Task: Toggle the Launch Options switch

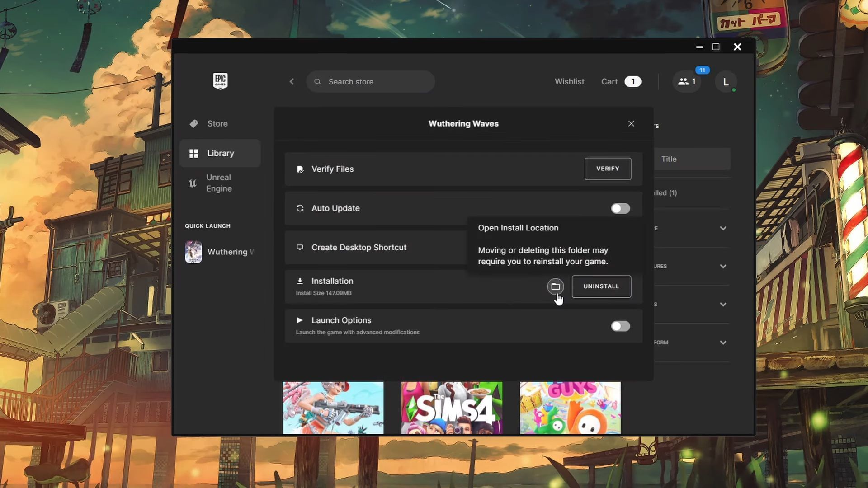Action: (x=620, y=326)
